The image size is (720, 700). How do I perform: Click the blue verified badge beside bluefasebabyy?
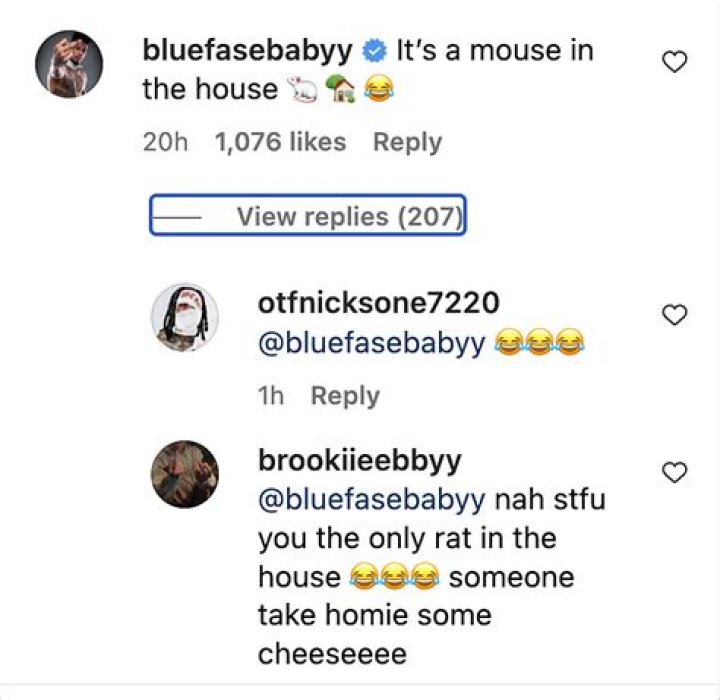point(375,50)
